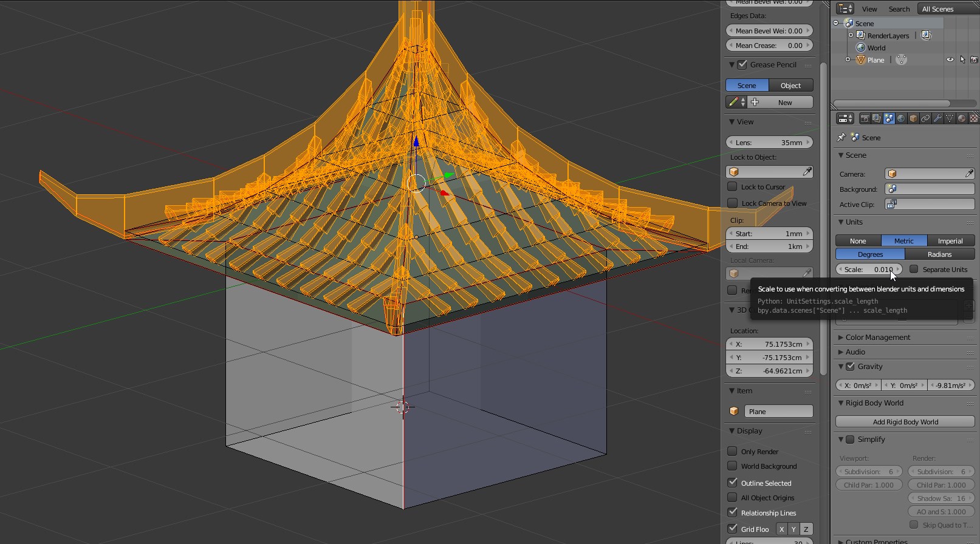The image size is (980, 544).
Task: Select the Imperial unit system
Action: (950, 241)
